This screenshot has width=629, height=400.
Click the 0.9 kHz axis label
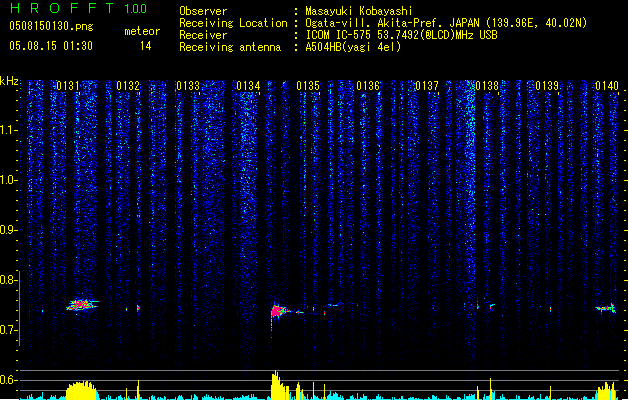pos(9,230)
